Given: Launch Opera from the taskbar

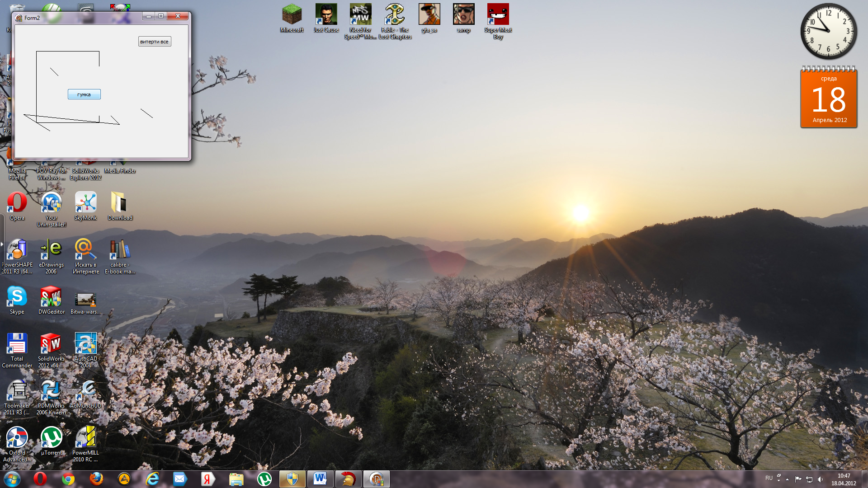Looking at the screenshot, I should click(x=40, y=479).
